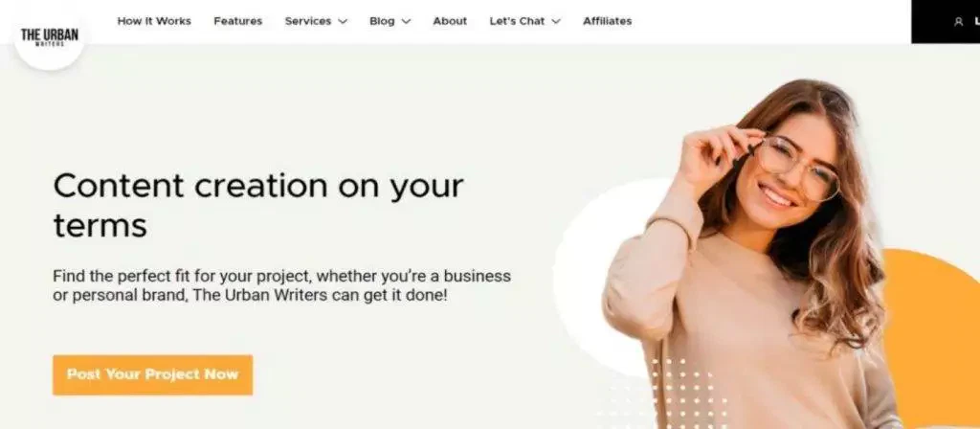The image size is (980, 429).
Task: Select the Blog menu label
Action: [x=382, y=21]
